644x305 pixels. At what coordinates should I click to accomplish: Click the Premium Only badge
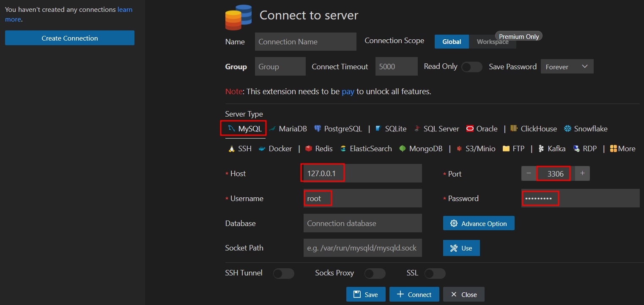[x=519, y=36]
